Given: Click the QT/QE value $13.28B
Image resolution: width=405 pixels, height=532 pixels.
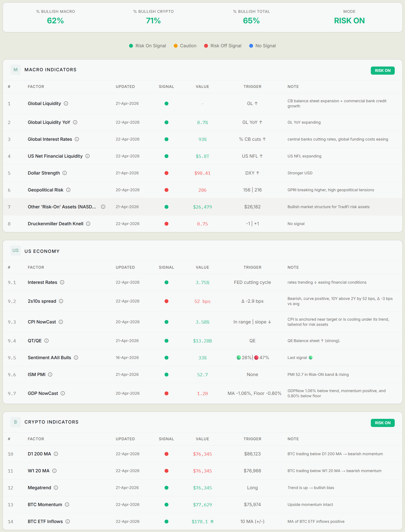Looking at the screenshot, I should [203, 341].
